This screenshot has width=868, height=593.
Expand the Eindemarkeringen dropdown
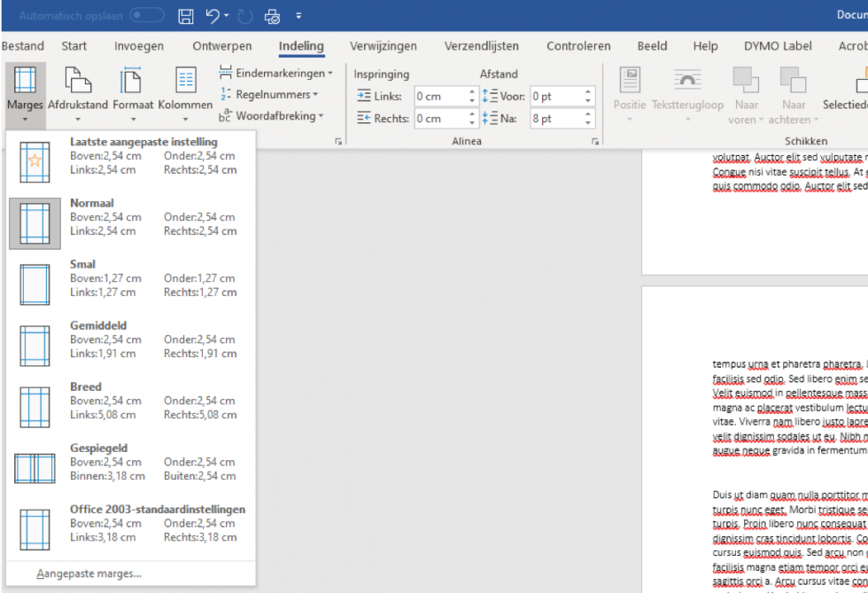click(276, 73)
